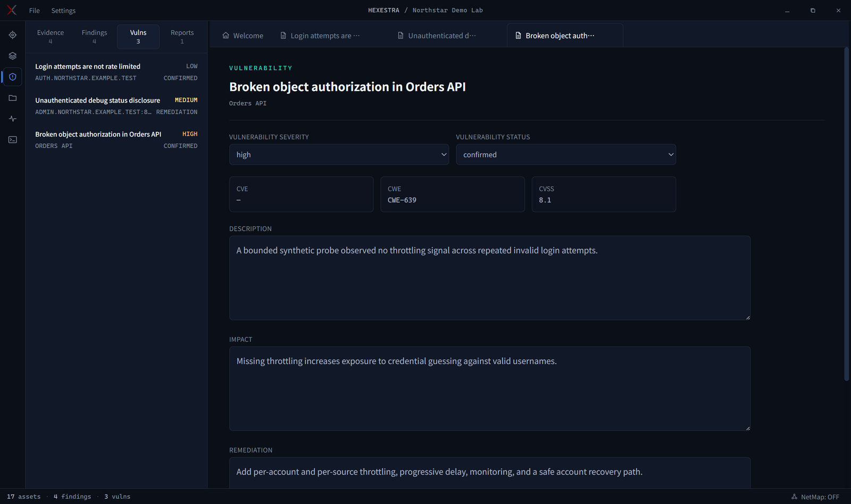851x504 pixels.
Task: Click into the Remediation text area
Action: tap(490, 473)
